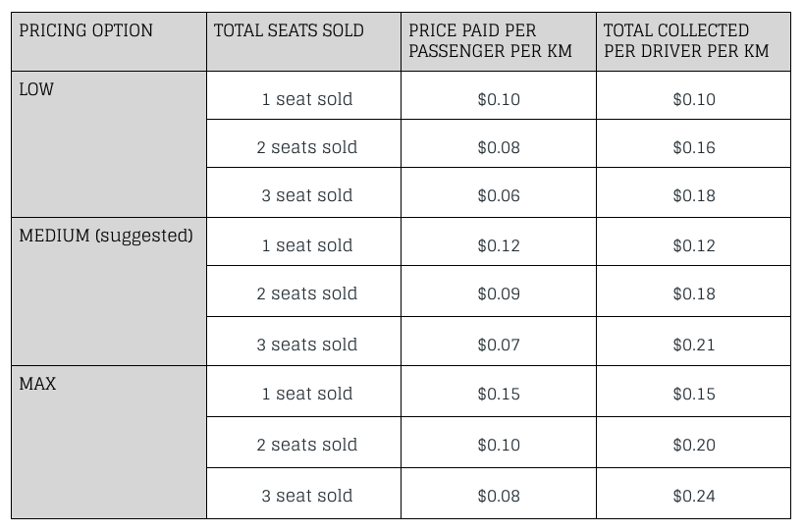Select MAX row 3 seat sold cell
804x532 pixels.
point(303,493)
